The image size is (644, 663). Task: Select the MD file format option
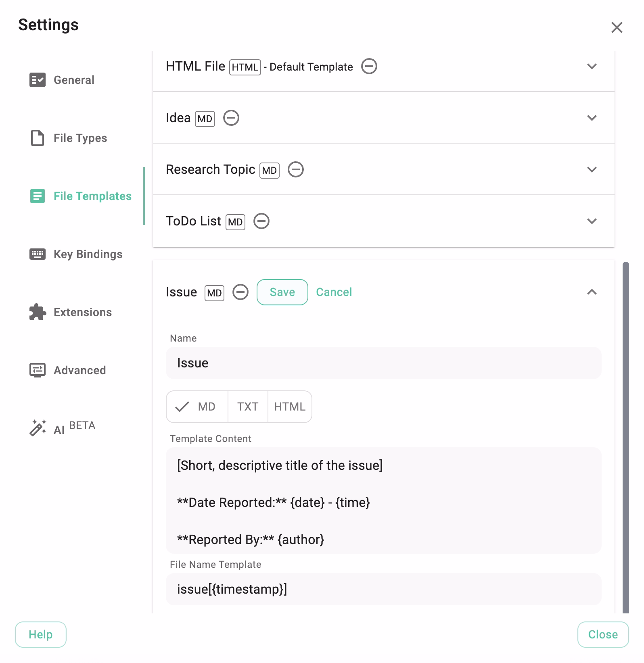point(197,407)
